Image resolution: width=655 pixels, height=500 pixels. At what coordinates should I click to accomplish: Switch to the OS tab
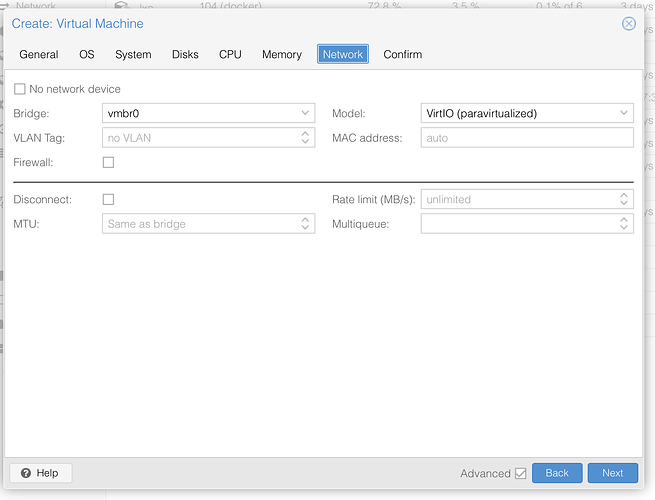coord(87,54)
